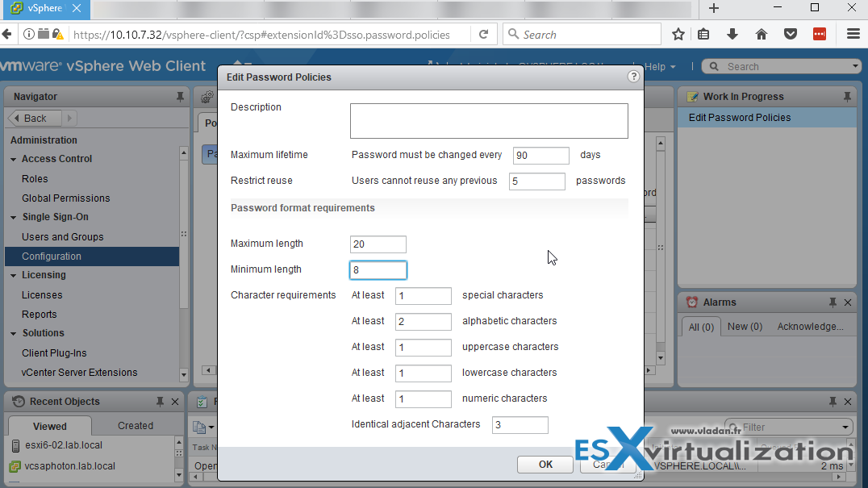The height and width of the screenshot is (488, 868).
Task: Open esxi6-02.lab.local recent object
Action: (x=64, y=444)
